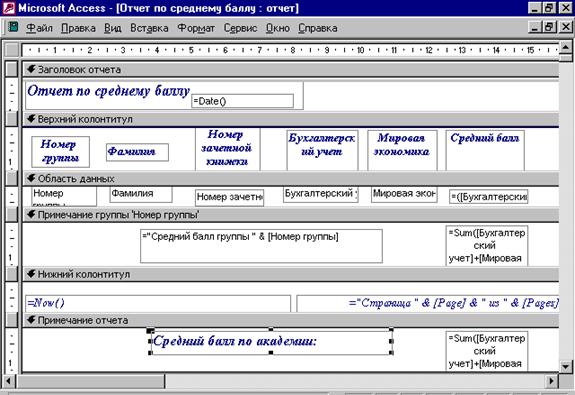
Task: Select the Примечание группы 'Номер группы' section bar
Action: (290, 215)
